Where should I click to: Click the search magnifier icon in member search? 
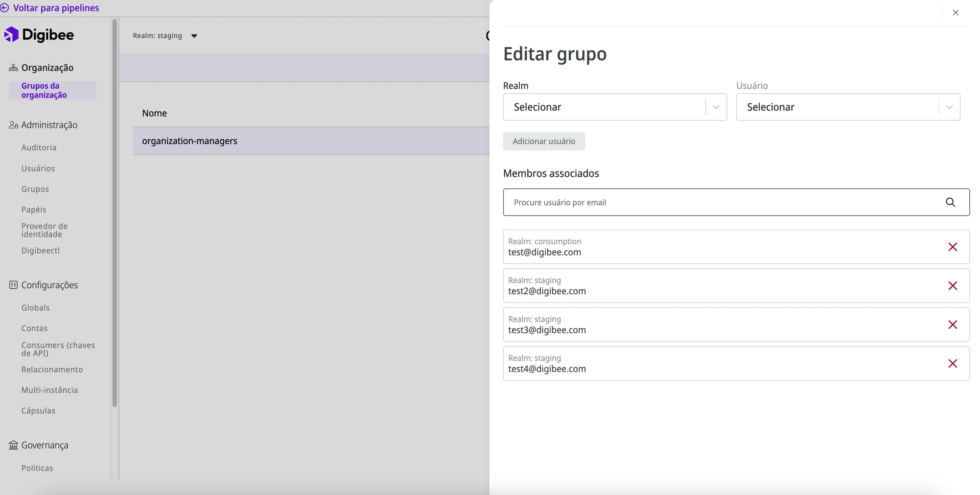pos(950,202)
